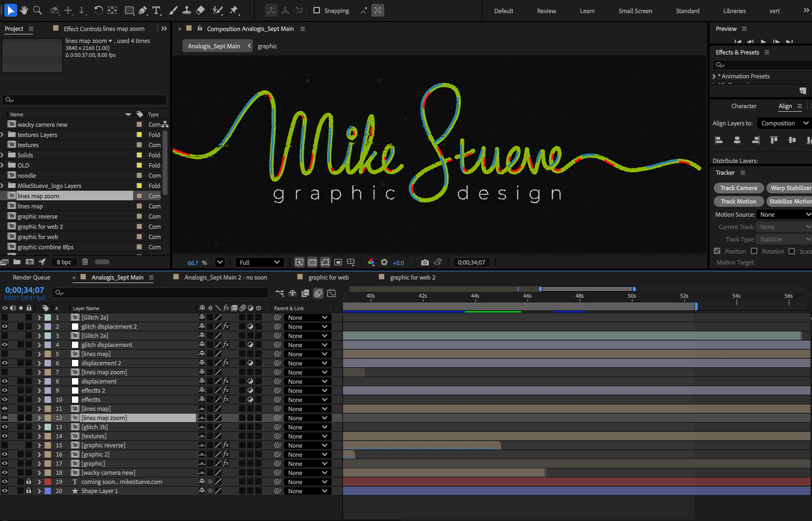Toggle Transparency Grid in viewer
Image resolution: width=812 pixels, height=521 pixels.
[312, 262]
